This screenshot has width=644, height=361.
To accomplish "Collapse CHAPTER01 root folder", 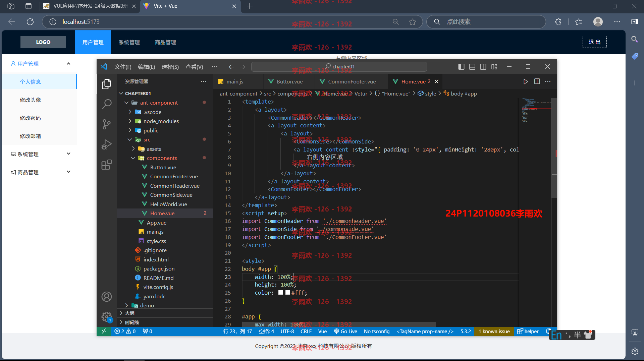I will coord(121,94).
